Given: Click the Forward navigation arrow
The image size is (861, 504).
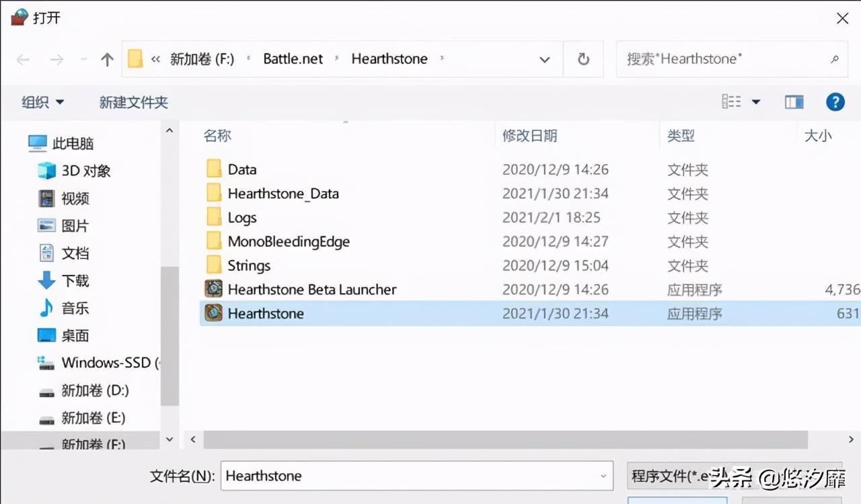Looking at the screenshot, I should 57,60.
